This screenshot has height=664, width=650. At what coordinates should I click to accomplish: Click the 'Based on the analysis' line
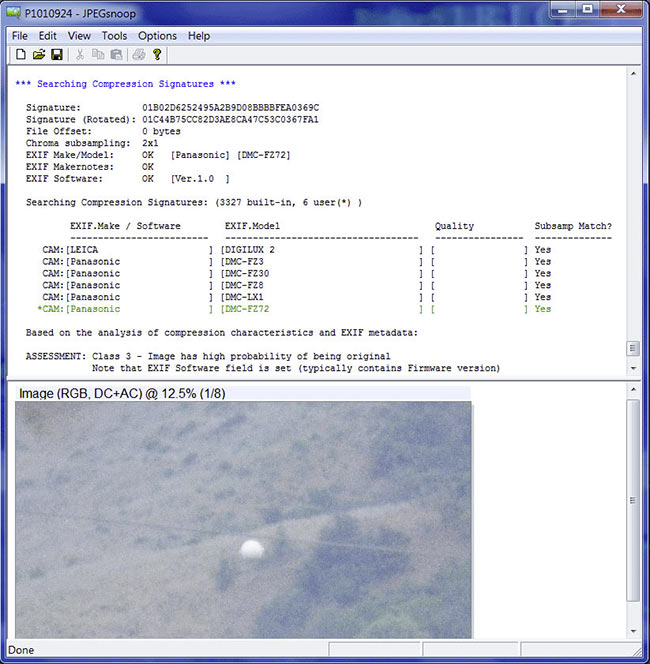(222, 333)
